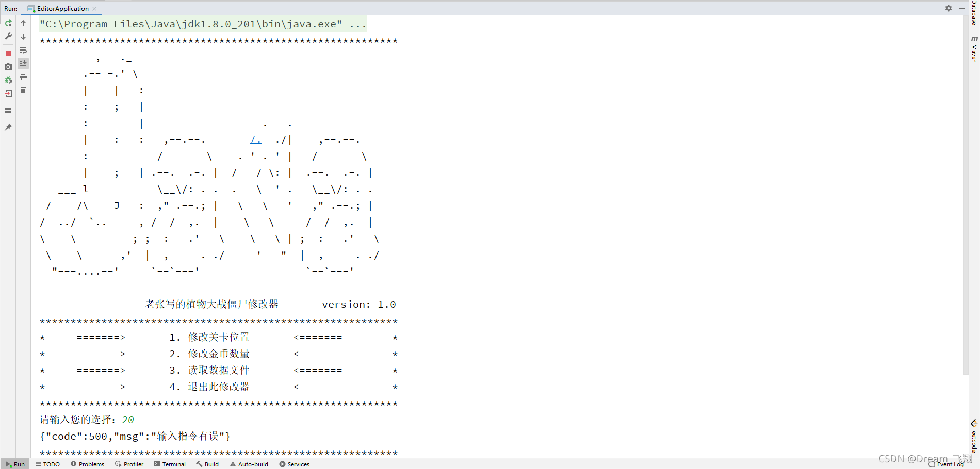The image size is (980, 469).
Task: Open the Maven side panel
Action: [974, 49]
